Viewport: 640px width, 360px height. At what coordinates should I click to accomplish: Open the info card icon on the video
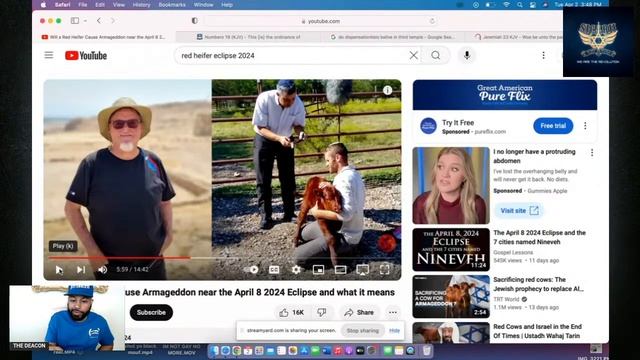tap(387, 90)
